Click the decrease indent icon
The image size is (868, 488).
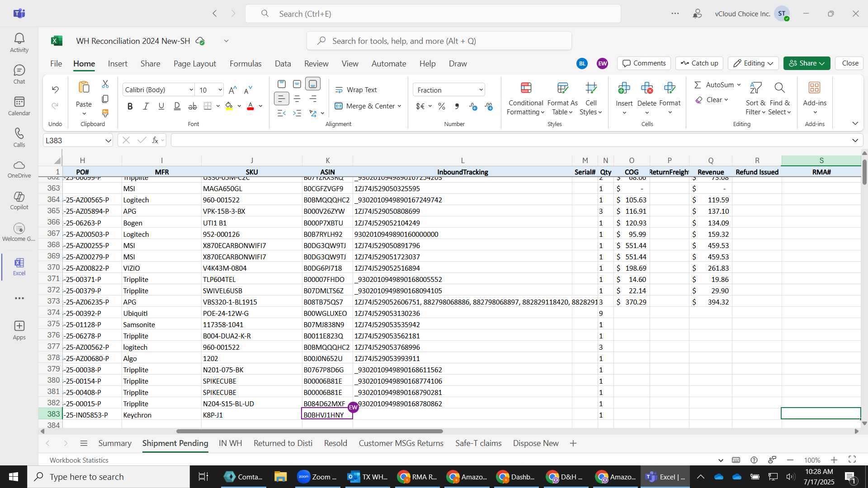click(281, 113)
